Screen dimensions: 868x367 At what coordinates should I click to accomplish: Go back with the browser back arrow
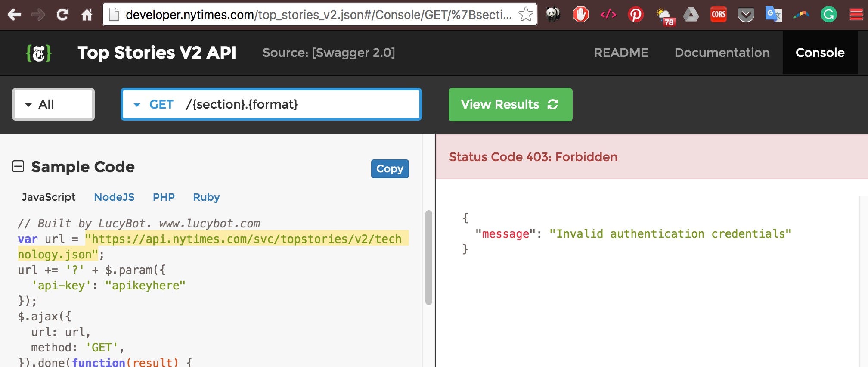[x=15, y=15]
